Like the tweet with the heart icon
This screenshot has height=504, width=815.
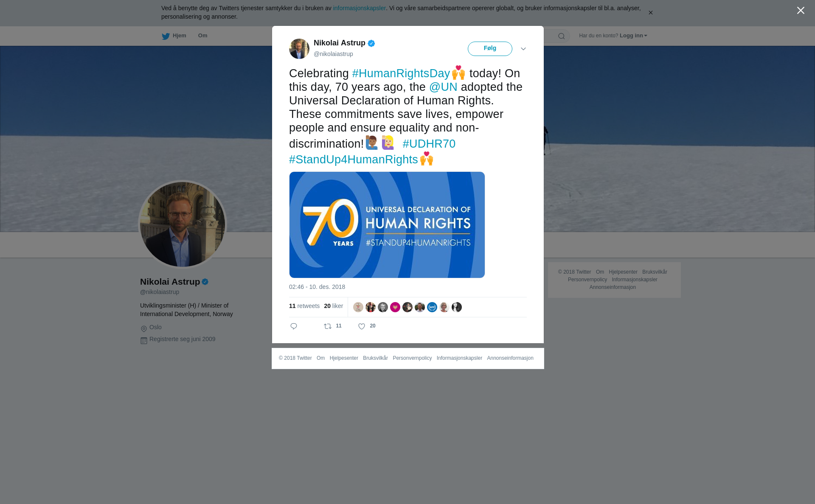point(362,326)
